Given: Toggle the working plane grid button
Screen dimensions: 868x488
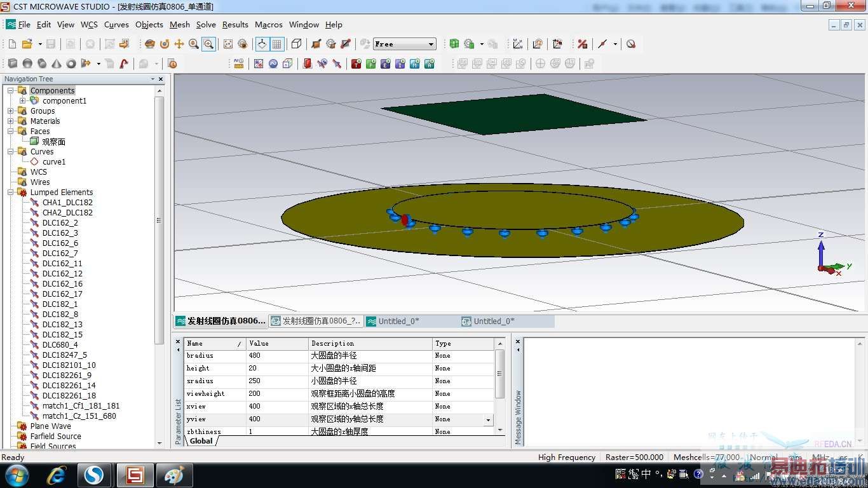Looking at the screenshot, I should pyautogui.click(x=277, y=44).
